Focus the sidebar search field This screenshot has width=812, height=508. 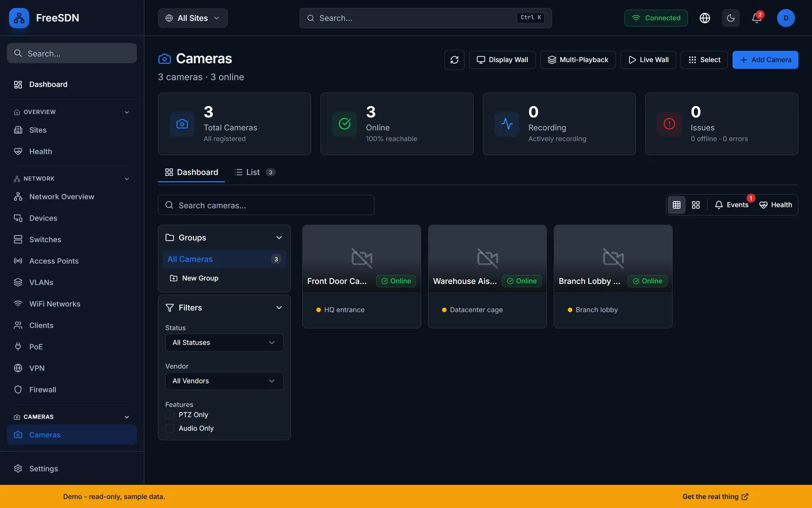tap(72, 53)
